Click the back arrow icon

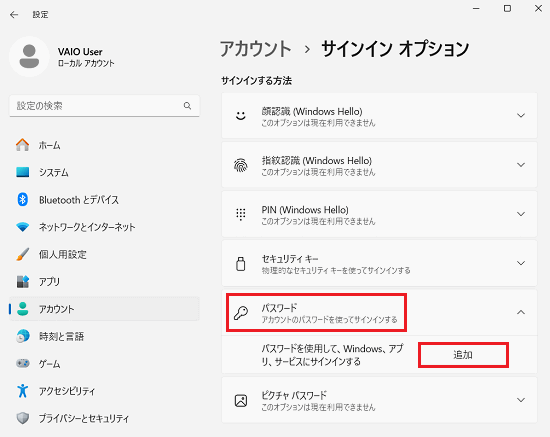14,14
